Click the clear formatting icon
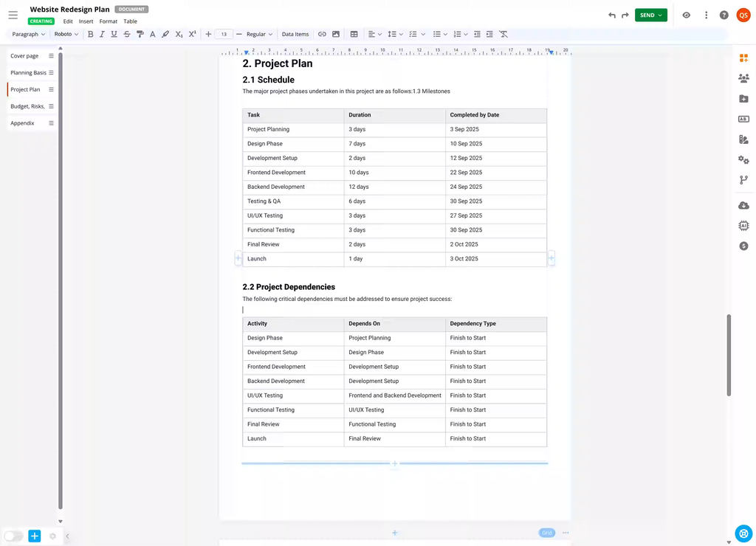The width and height of the screenshot is (756, 546). coord(504,35)
